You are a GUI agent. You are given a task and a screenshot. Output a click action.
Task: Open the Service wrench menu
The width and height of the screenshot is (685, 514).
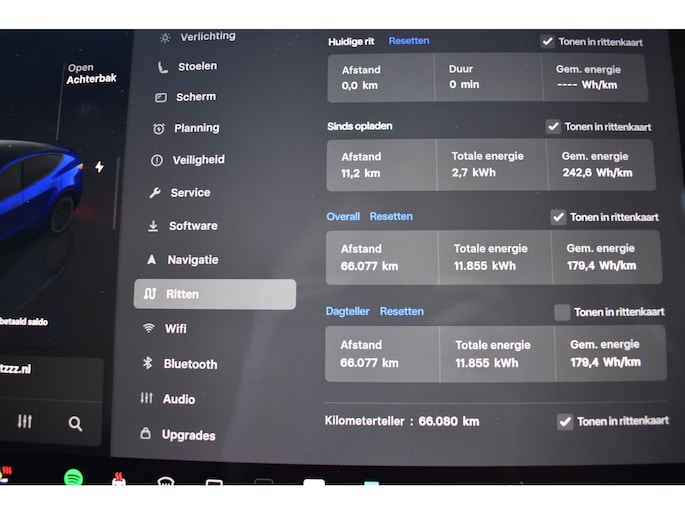pyautogui.click(x=189, y=193)
